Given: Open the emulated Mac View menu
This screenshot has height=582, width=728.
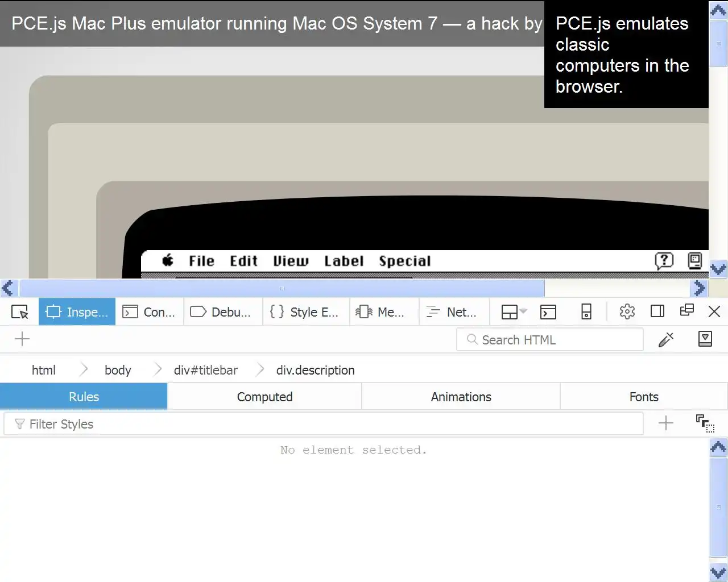Looking at the screenshot, I should coord(291,261).
